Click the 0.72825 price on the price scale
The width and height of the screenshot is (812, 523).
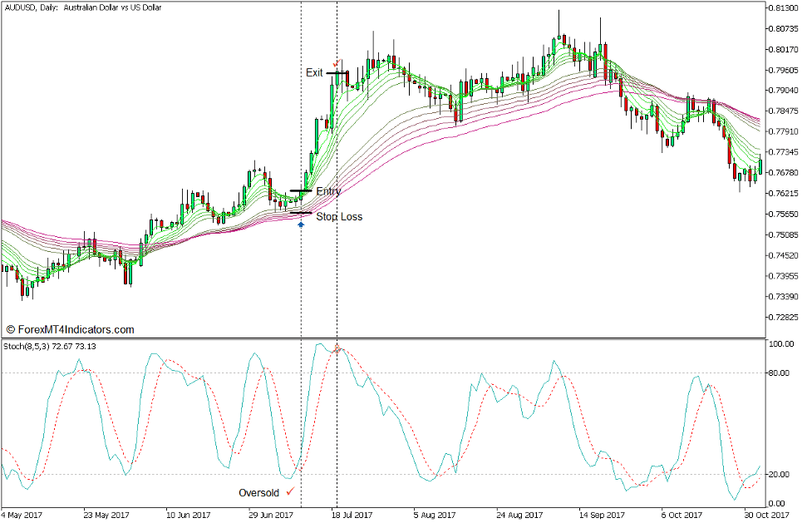785,318
